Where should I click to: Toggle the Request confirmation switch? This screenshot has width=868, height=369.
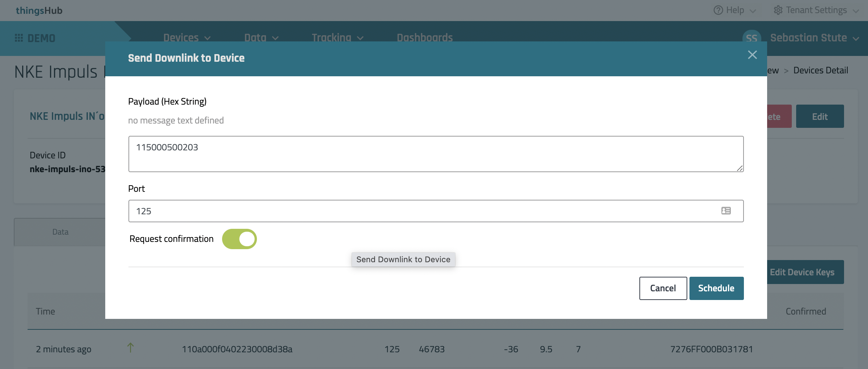point(239,239)
